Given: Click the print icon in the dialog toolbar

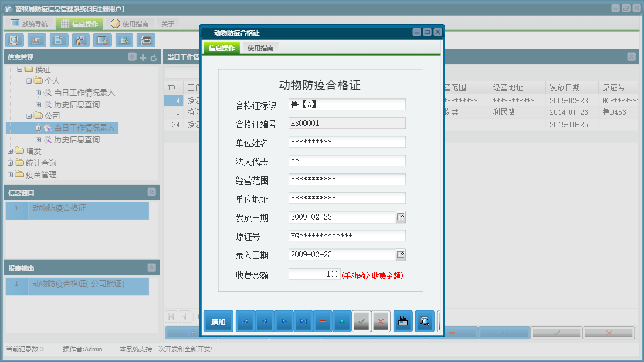Looking at the screenshot, I should 403,321.
